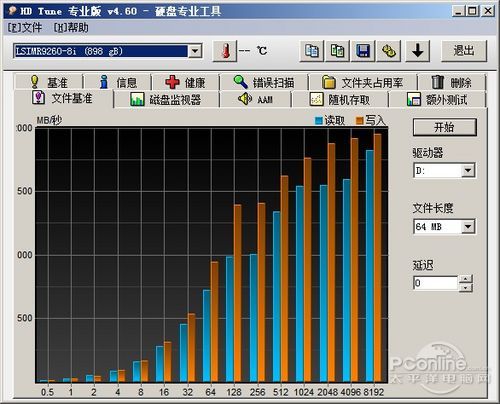Increase the 延迟 value with up arrow
Viewport: 500px width, 404px height.
466,279
